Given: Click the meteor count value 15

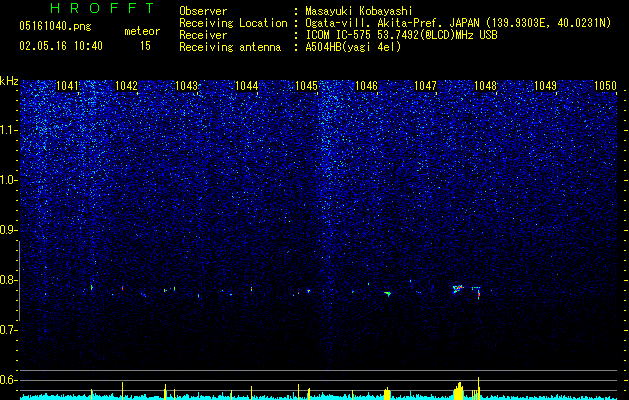Looking at the screenshot, I should pos(145,46).
